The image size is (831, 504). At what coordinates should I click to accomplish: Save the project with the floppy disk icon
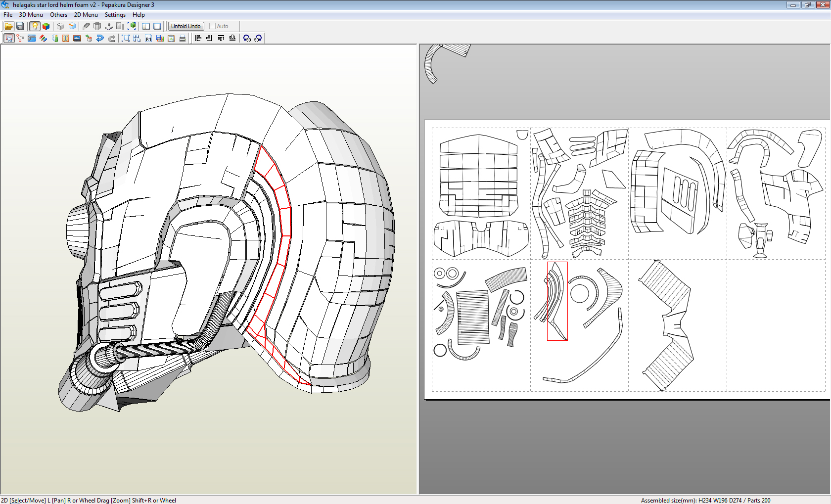click(x=20, y=26)
